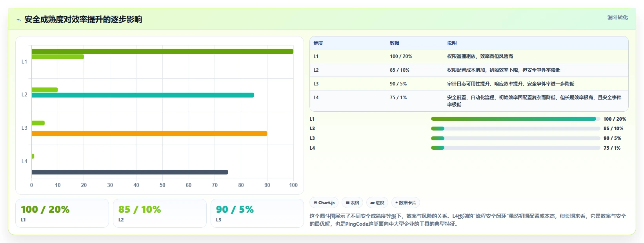This screenshot has width=644, height=243.
Task: Click the L2 progress bar labeled 85 / 10%
Action: click(515, 129)
